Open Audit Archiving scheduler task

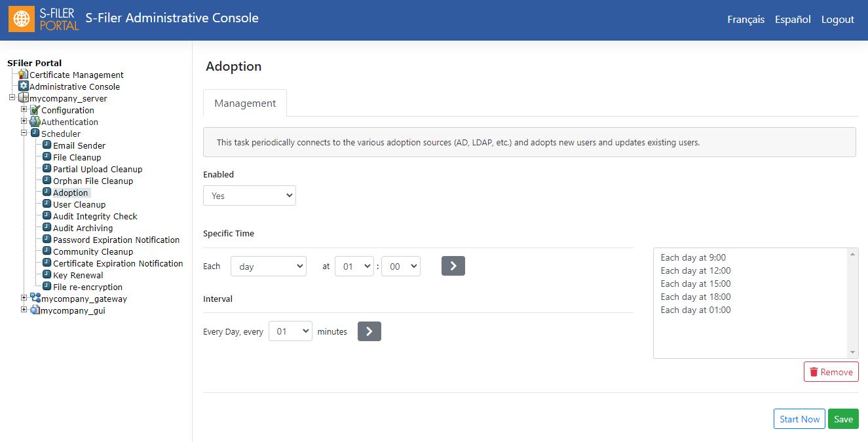click(x=83, y=228)
